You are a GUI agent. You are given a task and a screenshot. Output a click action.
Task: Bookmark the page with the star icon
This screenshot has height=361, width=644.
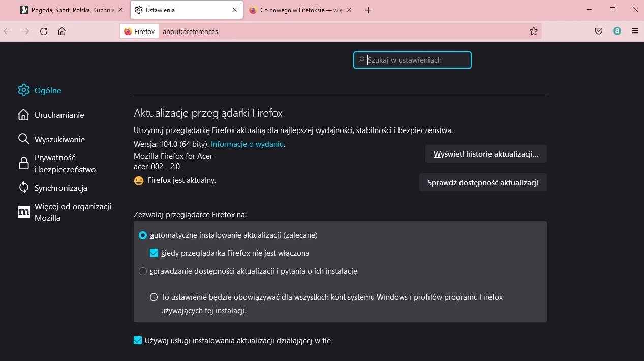coord(534,31)
